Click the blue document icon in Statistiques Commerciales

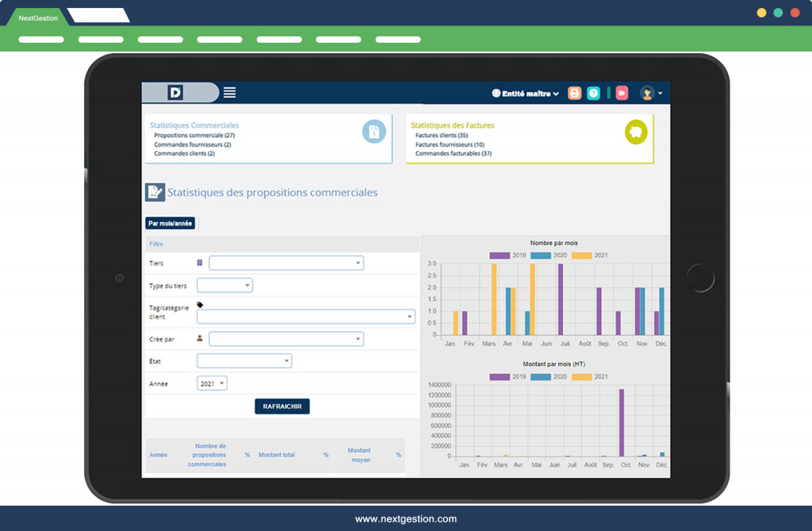pos(374,132)
